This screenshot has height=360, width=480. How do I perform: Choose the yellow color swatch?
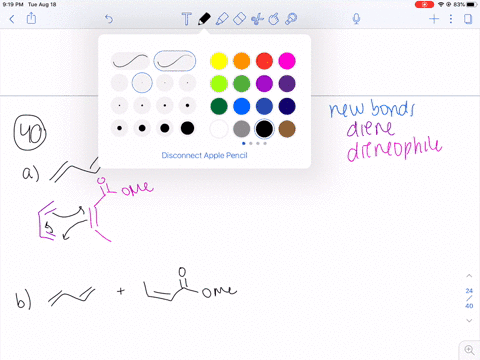tap(219, 61)
